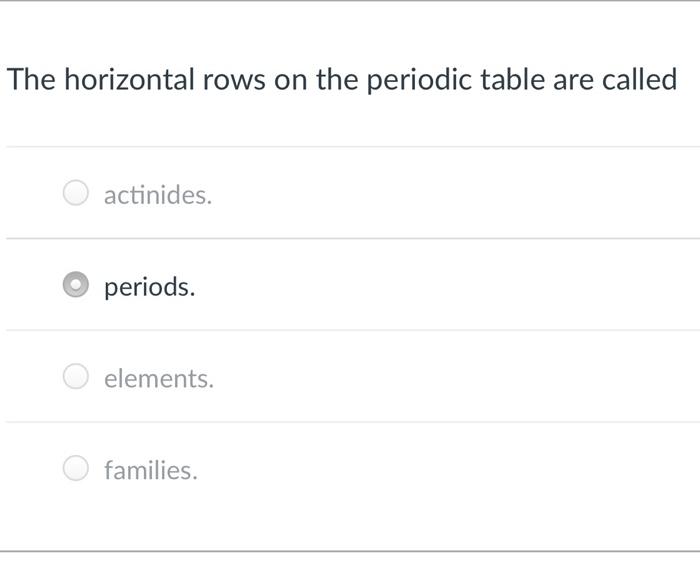Click blank space right of 'elements.' option
The image size is (700, 565).
tap(450, 377)
